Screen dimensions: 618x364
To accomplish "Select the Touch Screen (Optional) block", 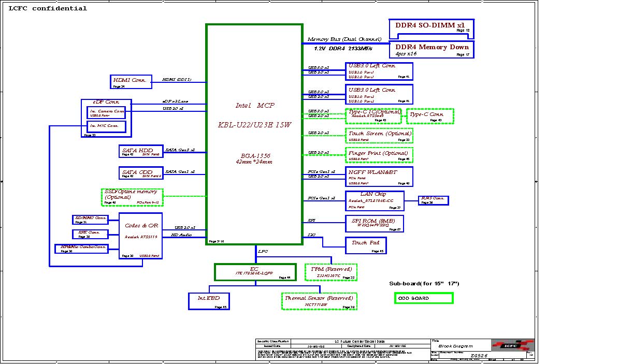I will tap(379, 135).
